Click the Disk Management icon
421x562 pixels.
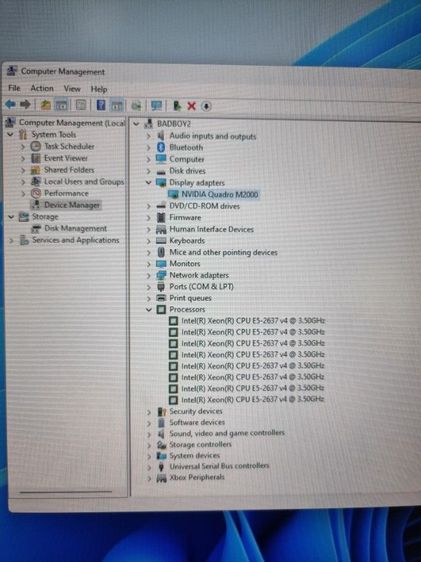[36, 228]
